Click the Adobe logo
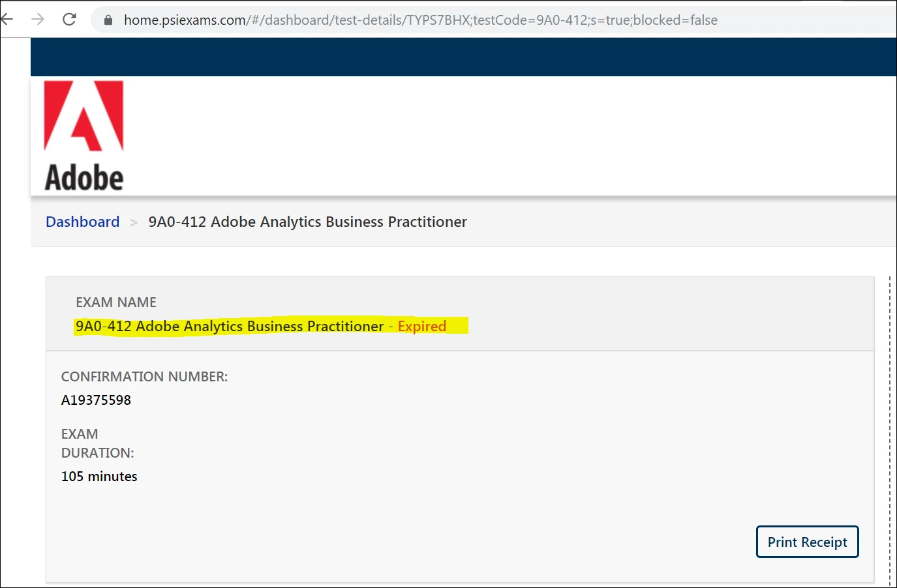 click(x=84, y=136)
